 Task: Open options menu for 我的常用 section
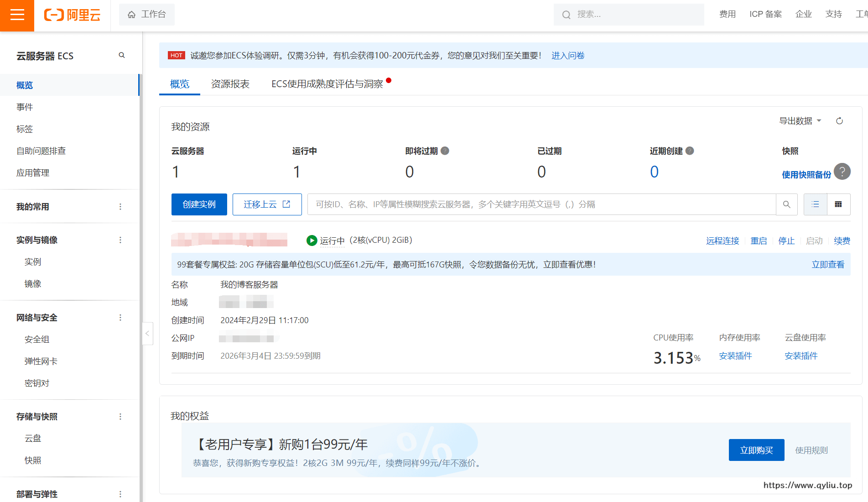(120, 207)
